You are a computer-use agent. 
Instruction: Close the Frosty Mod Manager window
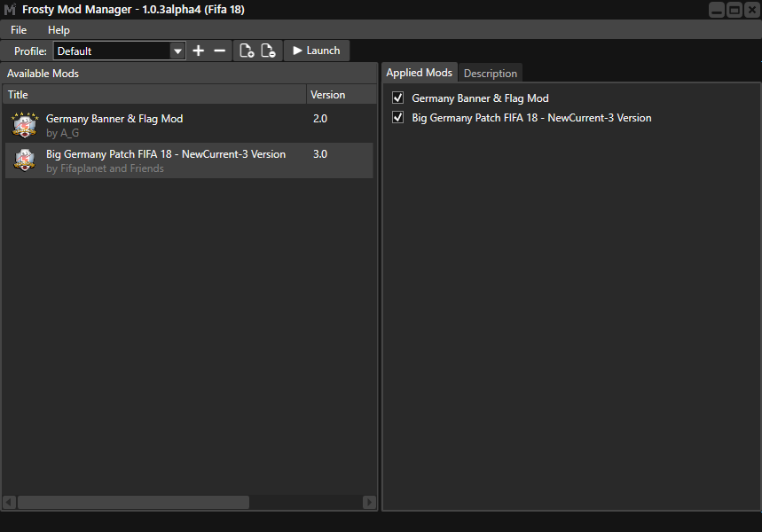pyautogui.click(x=751, y=10)
